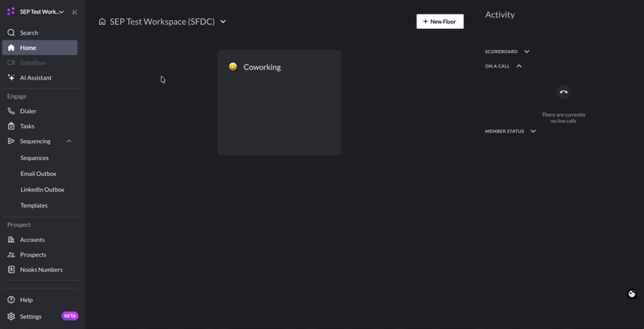Open the Dialer page
This screenshot has height=329, width=644.
39,111
